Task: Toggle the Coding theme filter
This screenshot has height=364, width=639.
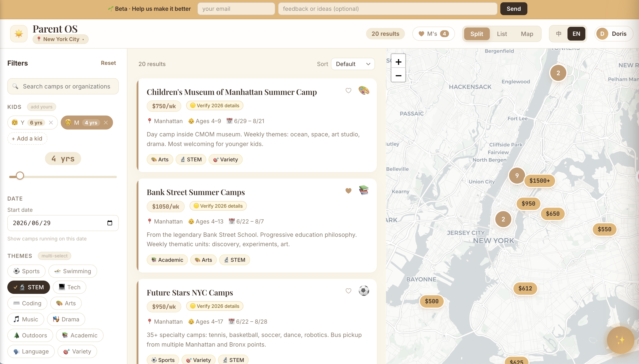Action: click(27, 303)
